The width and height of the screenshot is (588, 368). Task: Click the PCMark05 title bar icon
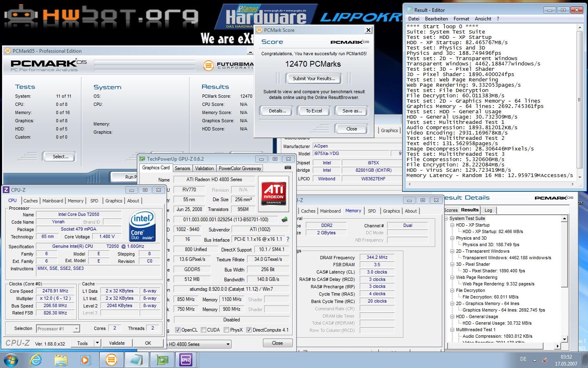pos(8,51)
